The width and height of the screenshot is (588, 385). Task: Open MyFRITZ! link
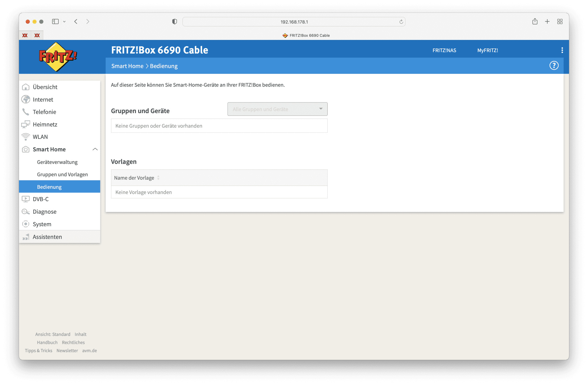[488, 50]
